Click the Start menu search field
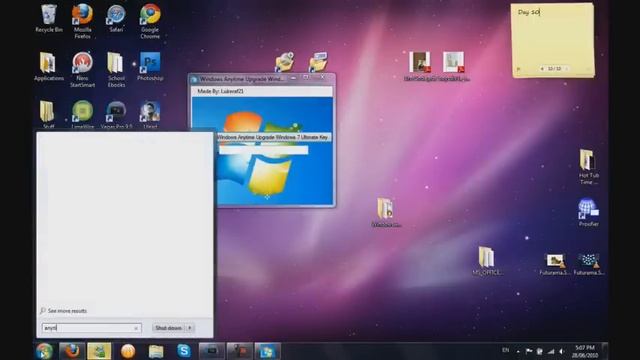 (x=91, y=328)
